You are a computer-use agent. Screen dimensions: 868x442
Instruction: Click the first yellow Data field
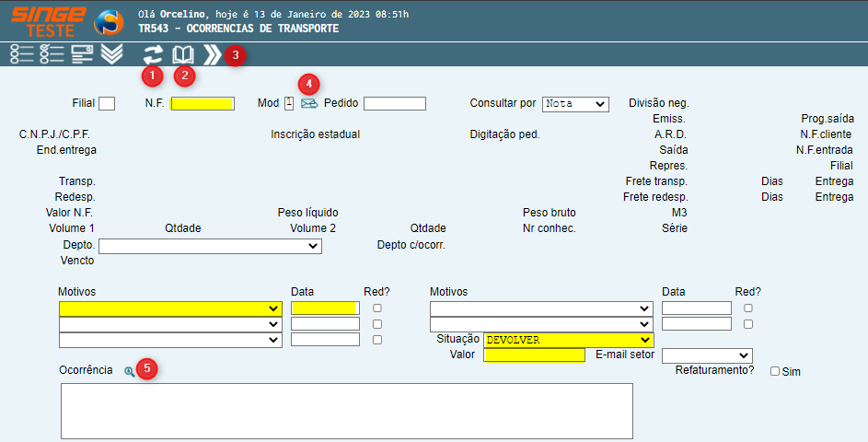[326, 308]
